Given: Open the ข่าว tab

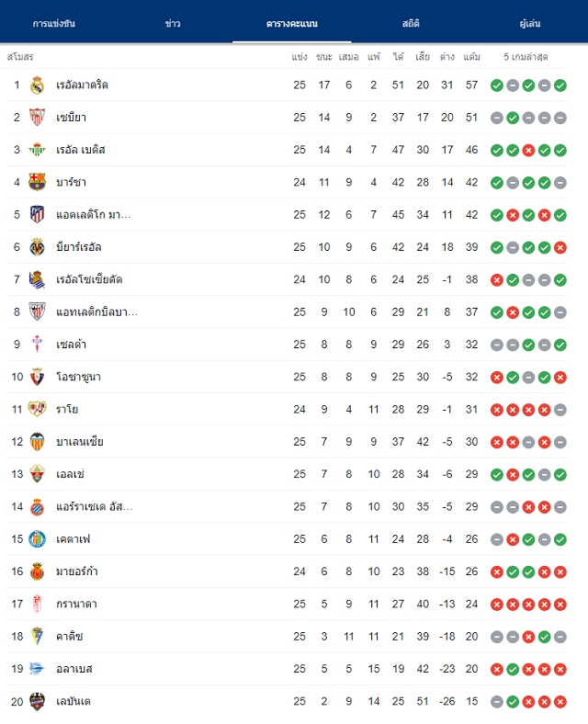Looking at the screenshot, I should [x=173, y=24].
